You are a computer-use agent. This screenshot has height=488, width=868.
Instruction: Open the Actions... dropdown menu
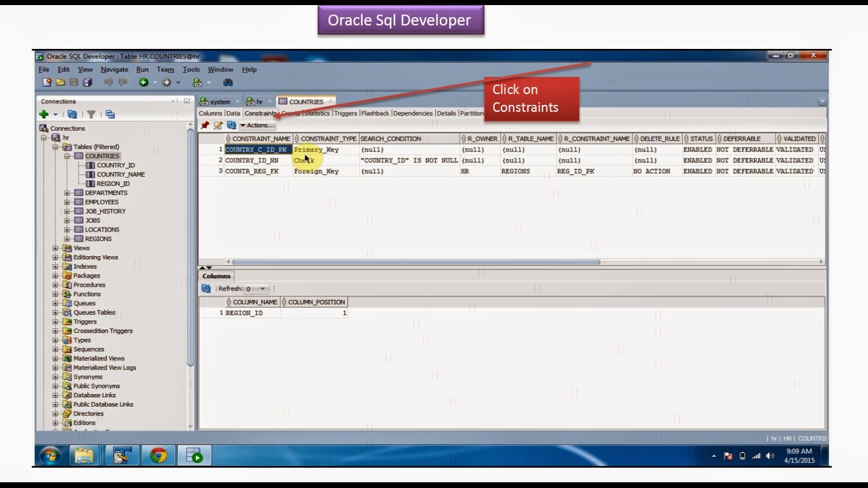click(257, 125)
